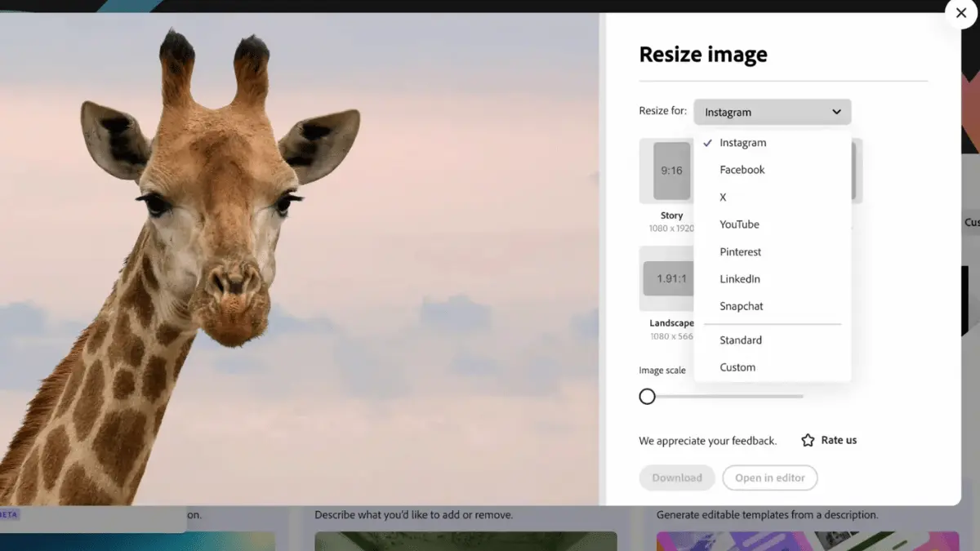Click the giraffe preview image
This screenshot has height=551, width=980.
[300, 259]
